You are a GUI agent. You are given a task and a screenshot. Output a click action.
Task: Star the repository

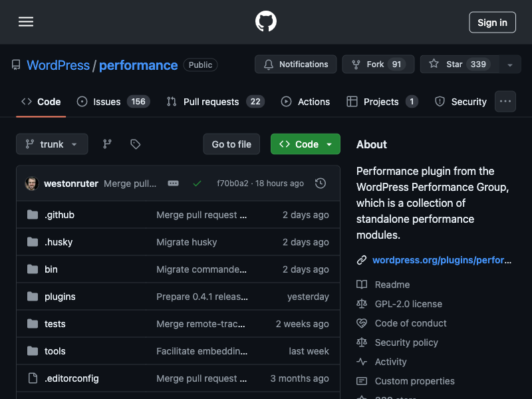point(460,64)
